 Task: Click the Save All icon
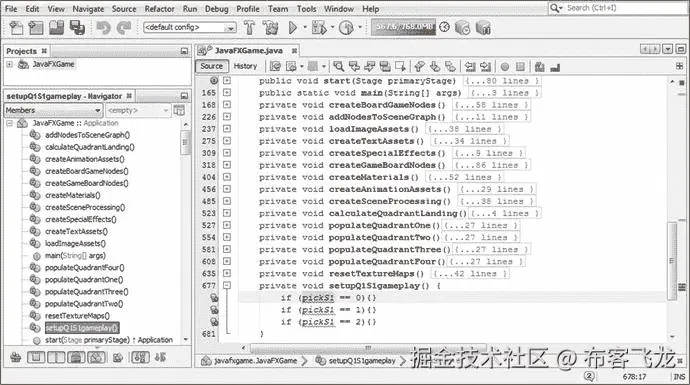[x=77, y=28]
